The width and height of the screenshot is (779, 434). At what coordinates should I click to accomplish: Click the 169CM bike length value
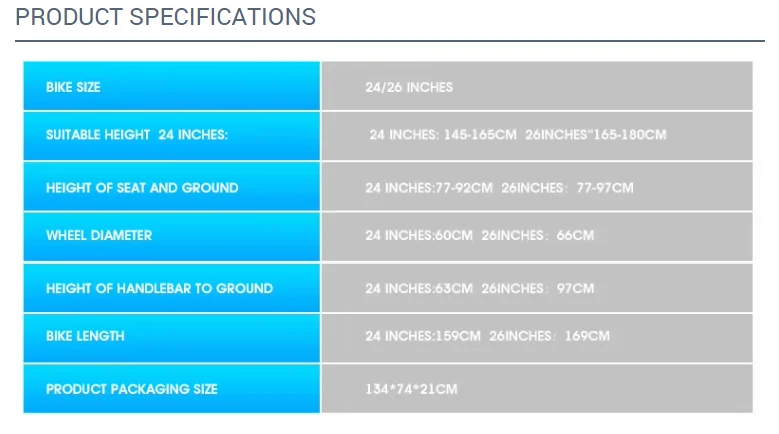coord(588,336)
